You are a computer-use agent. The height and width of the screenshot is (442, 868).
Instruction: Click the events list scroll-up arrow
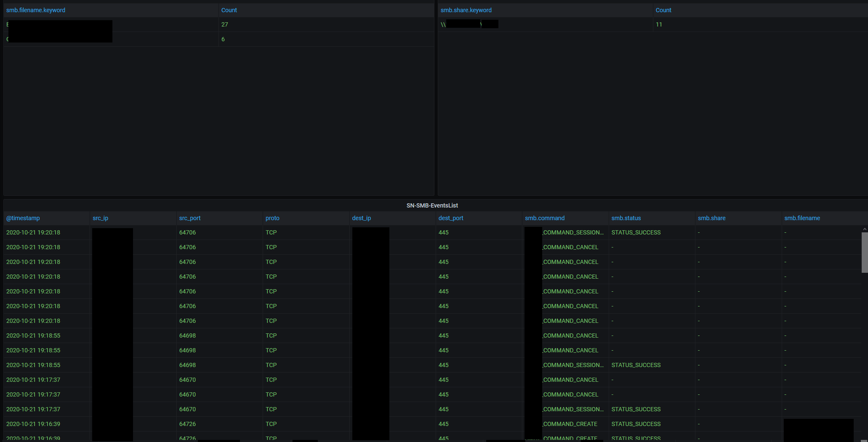click(865, 229)
